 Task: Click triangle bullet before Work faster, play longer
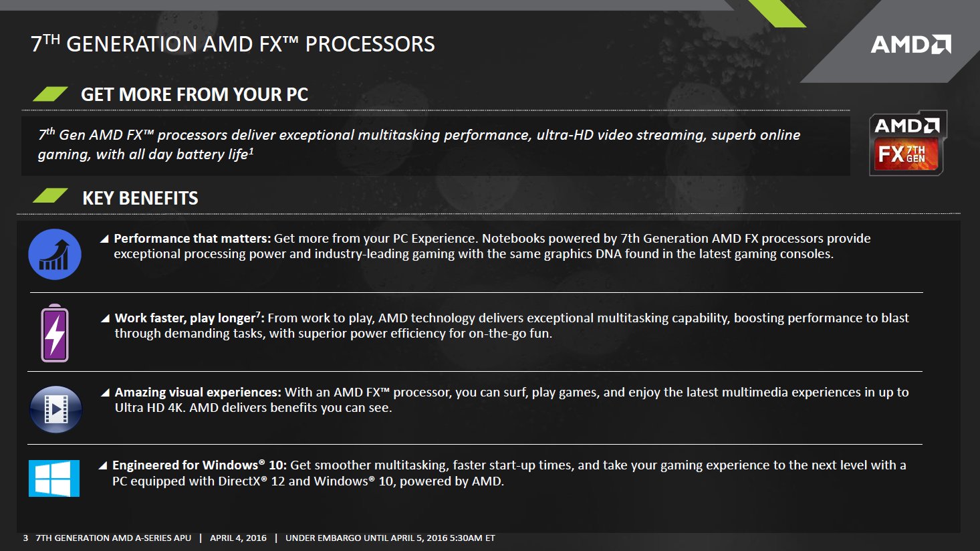click(105, 318)
